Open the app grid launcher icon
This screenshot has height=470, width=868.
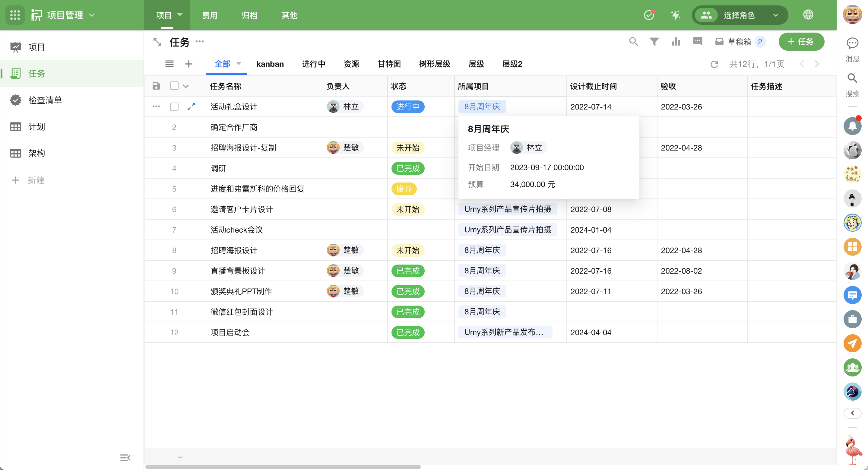(15, 15)
